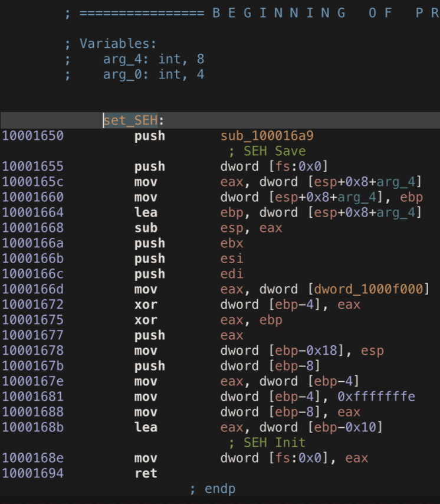Select the push ebx instruction
The width and height of the screenshot is (440, 504).
189,243
